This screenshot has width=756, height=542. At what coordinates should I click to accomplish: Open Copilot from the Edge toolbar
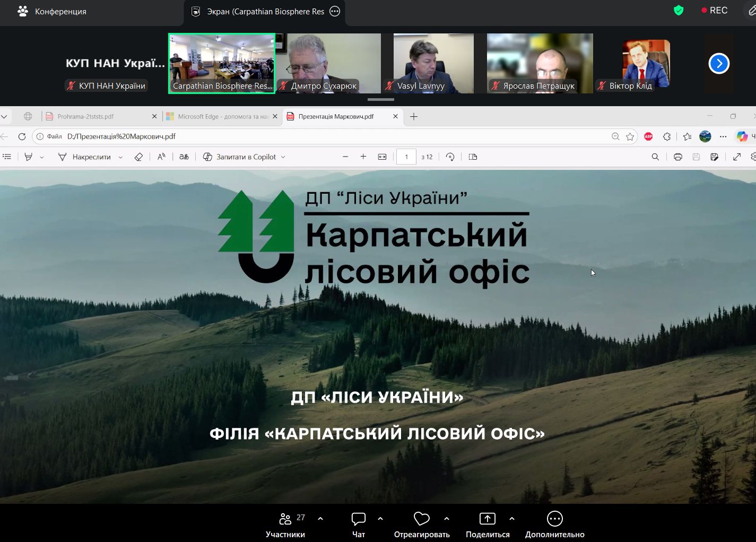[x=742, y=136]
